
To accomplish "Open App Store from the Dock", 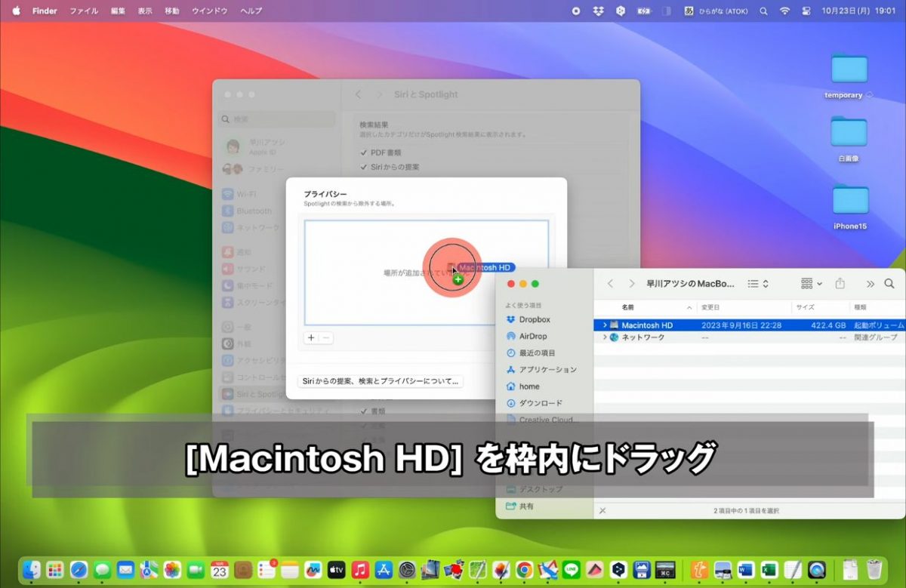I will [x=383, y=569].
